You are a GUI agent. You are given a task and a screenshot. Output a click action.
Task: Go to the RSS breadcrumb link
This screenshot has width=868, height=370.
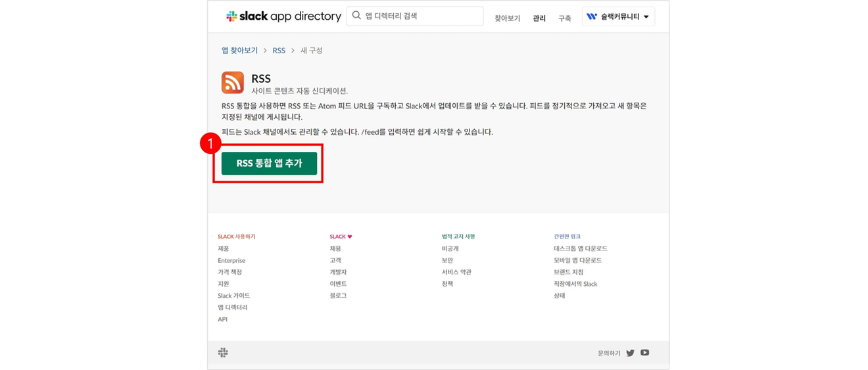coord(279,51)
